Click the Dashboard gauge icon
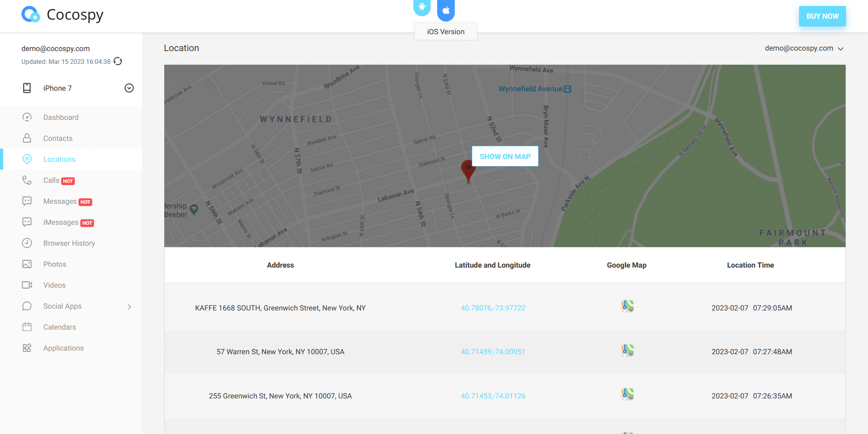 click(27, 117)
